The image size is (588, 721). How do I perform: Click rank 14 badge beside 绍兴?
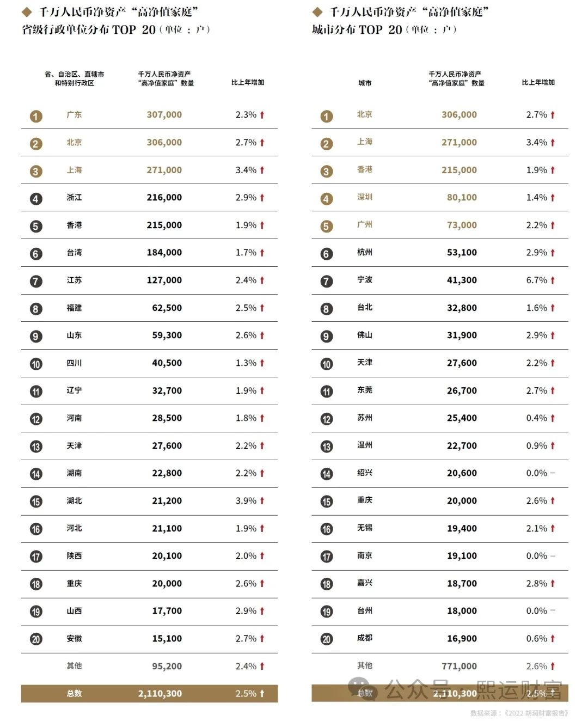point(326,474)
